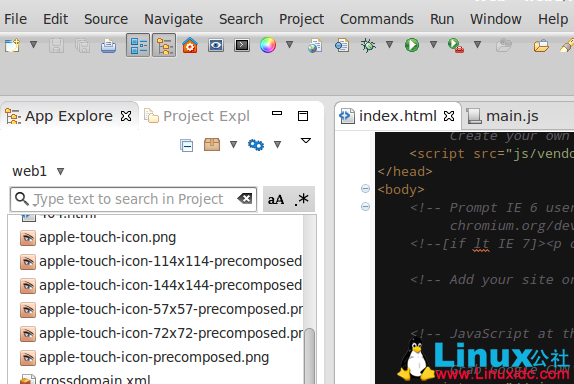Open the File menu
The height and width of the screenshot is (384, 574).
pos(15,19)
